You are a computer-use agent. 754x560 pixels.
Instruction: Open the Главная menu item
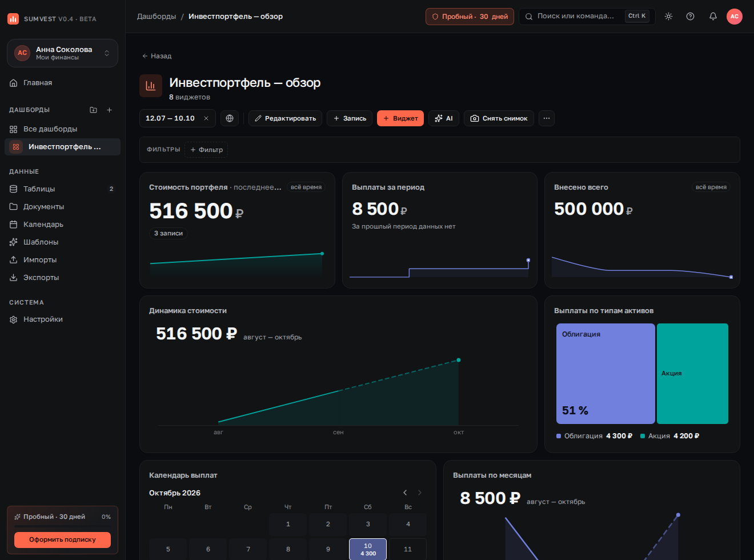tap(63, 83)
